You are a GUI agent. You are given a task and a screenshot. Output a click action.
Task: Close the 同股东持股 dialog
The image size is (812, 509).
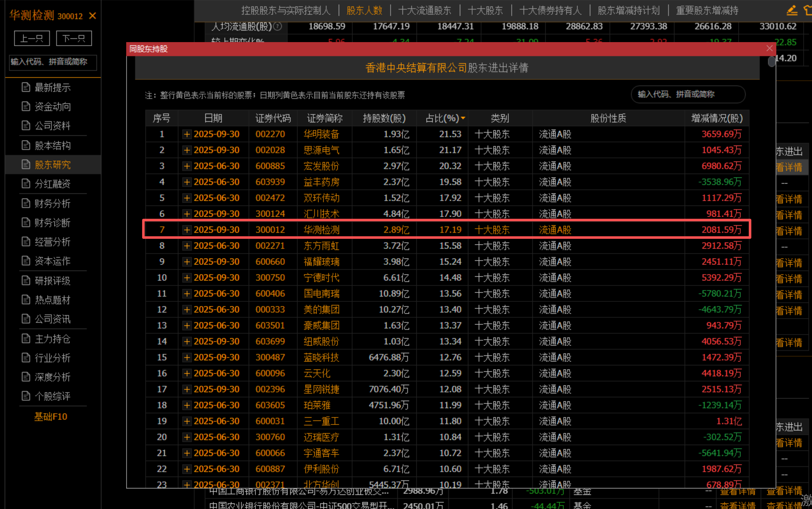[769, 48]
